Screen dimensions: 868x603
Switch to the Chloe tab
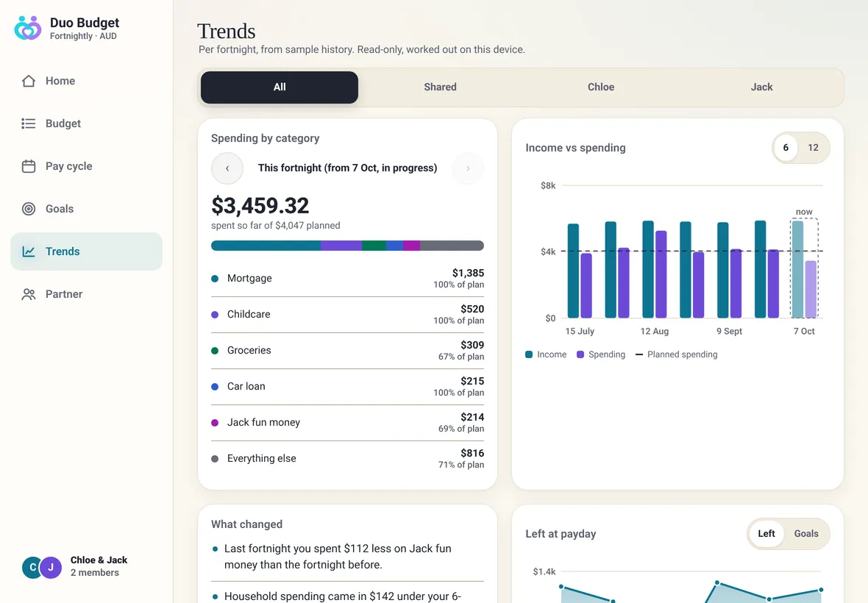601,87
